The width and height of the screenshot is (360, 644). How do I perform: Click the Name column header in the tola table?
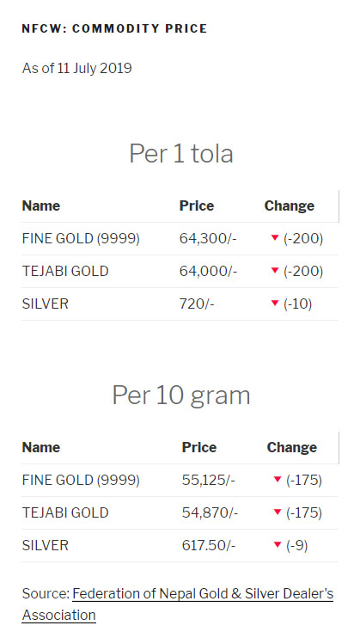tap(41, 205)
